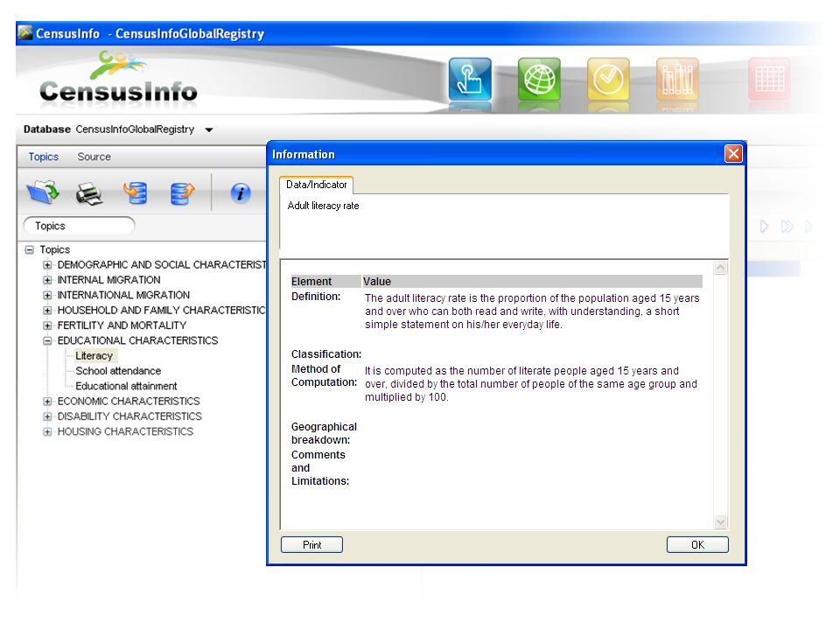Select INTERNATIONAL MIGRATION label
840x630 pixels.
123,295
